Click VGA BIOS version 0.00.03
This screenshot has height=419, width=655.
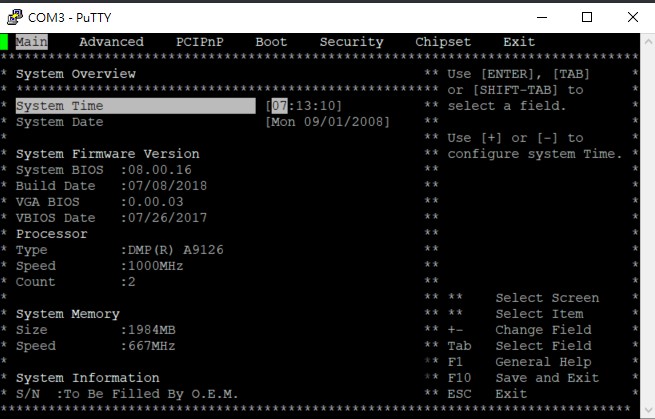[x=155, y=202]
